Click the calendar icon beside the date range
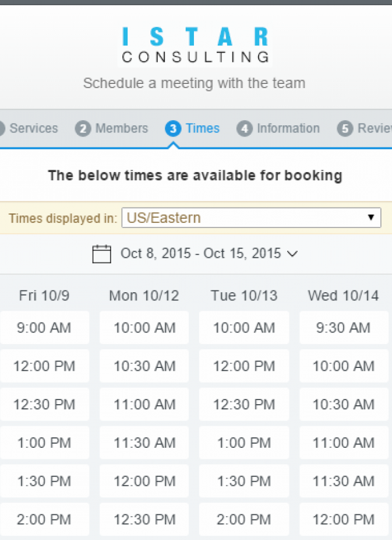The width and height of the screenshot is (392, 540). (101, 254)
